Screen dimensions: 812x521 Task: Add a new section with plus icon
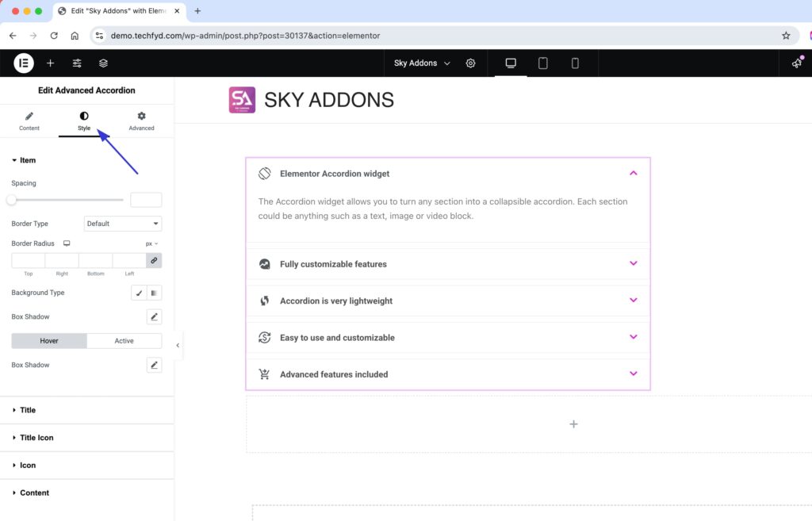pos(574,424)
